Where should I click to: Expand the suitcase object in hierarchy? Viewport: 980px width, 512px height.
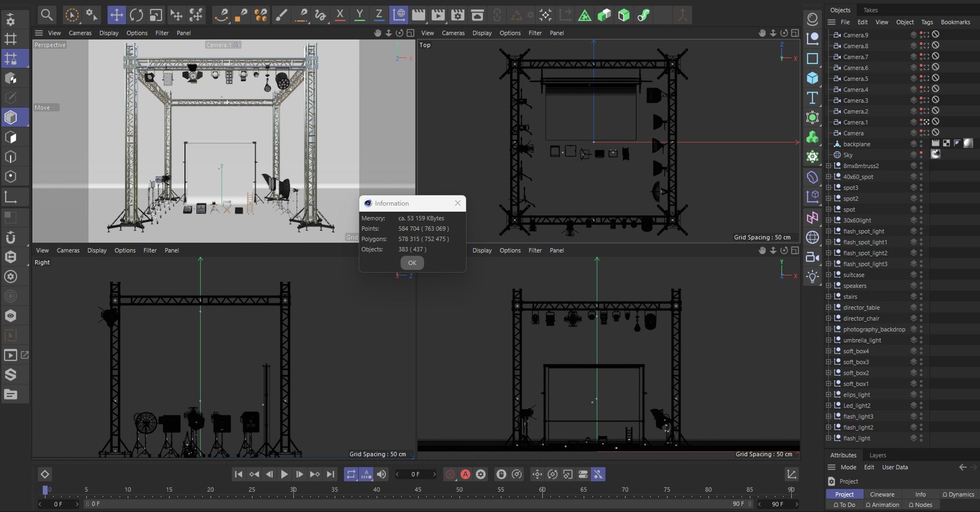pyautogui.click(x=829, y=275)
